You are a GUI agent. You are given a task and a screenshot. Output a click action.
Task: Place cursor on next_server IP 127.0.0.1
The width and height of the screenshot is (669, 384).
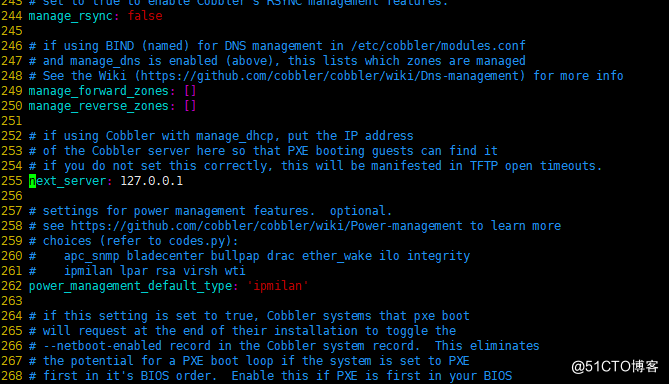(x=151, y=181)
